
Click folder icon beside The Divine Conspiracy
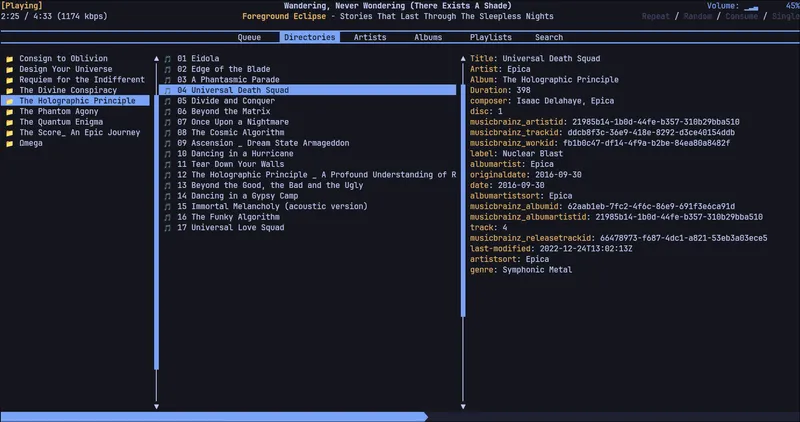[9, 90]
